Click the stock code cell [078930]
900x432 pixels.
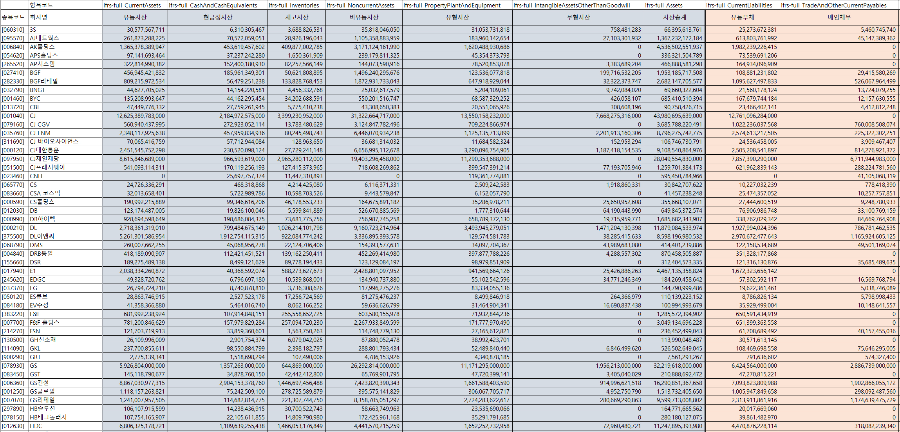coord(14,364)
